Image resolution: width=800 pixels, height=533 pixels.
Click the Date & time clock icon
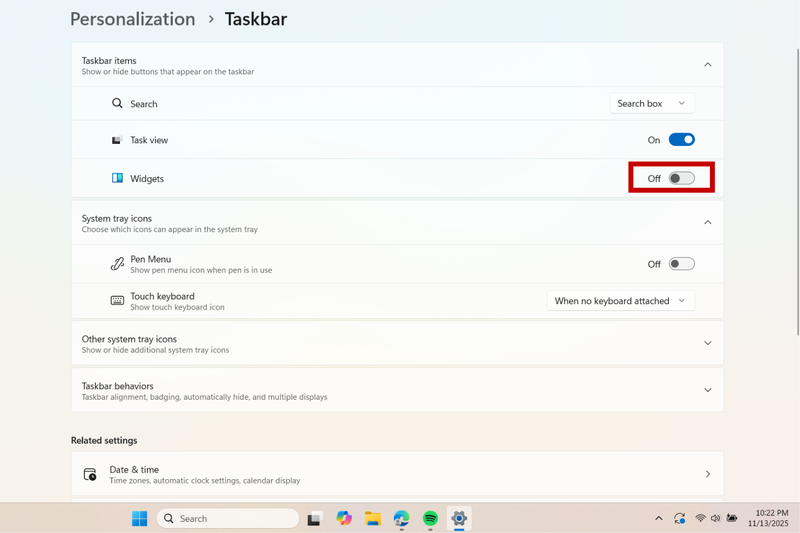click(90, 474)
